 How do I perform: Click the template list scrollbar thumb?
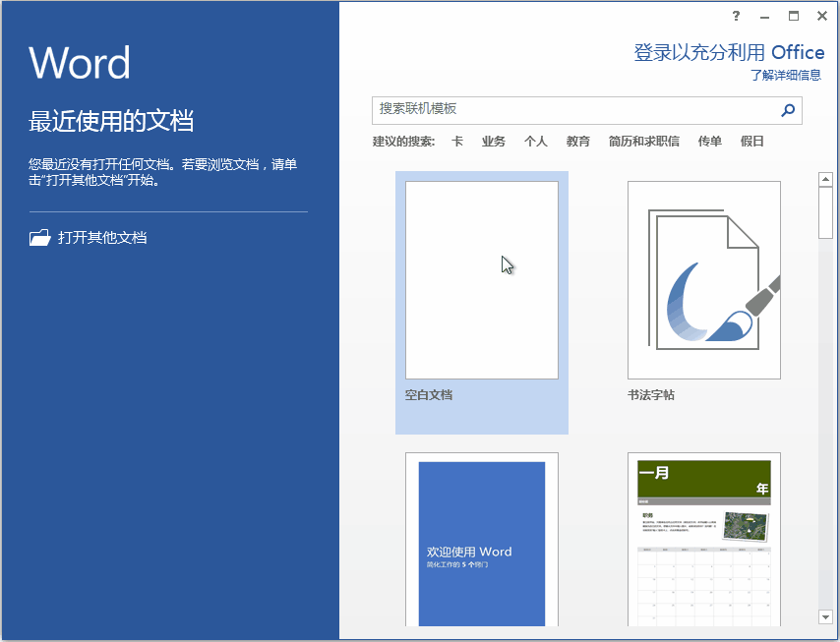coord(825,212)
